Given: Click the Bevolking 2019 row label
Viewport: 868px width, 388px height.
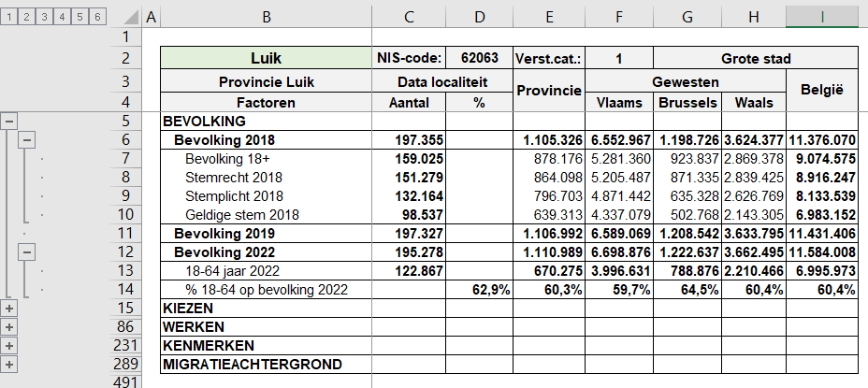Looking at the screenshot, I should click(x=224, y=234).
